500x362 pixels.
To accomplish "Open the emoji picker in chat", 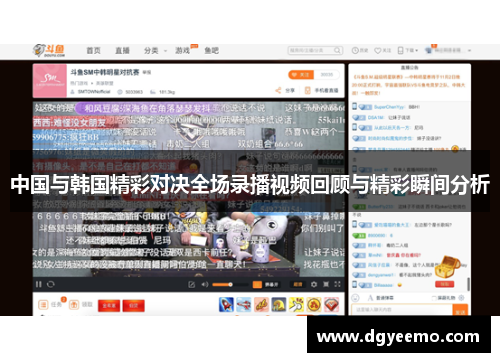I will click(356, 297).
